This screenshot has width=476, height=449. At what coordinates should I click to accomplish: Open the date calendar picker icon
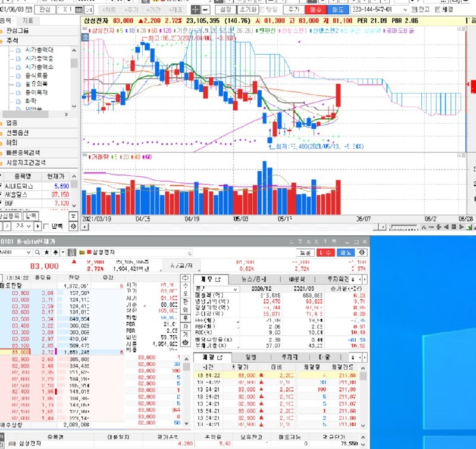(29, 10)
